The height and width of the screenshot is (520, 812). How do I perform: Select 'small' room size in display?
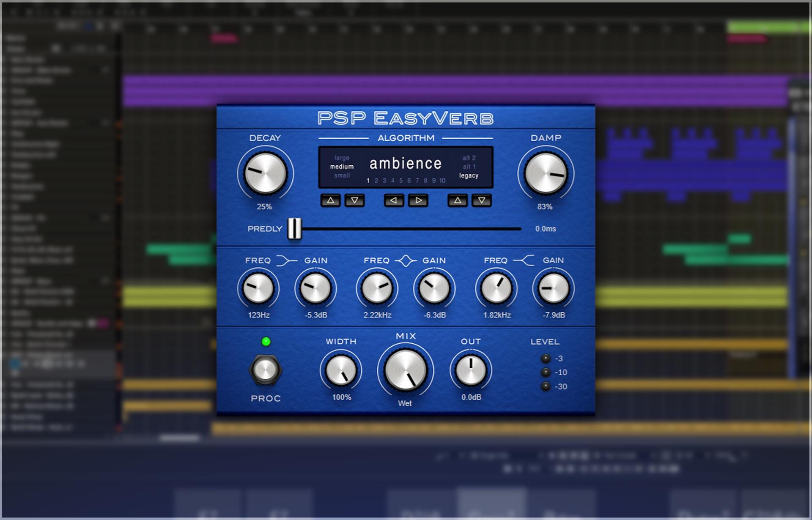342,175
